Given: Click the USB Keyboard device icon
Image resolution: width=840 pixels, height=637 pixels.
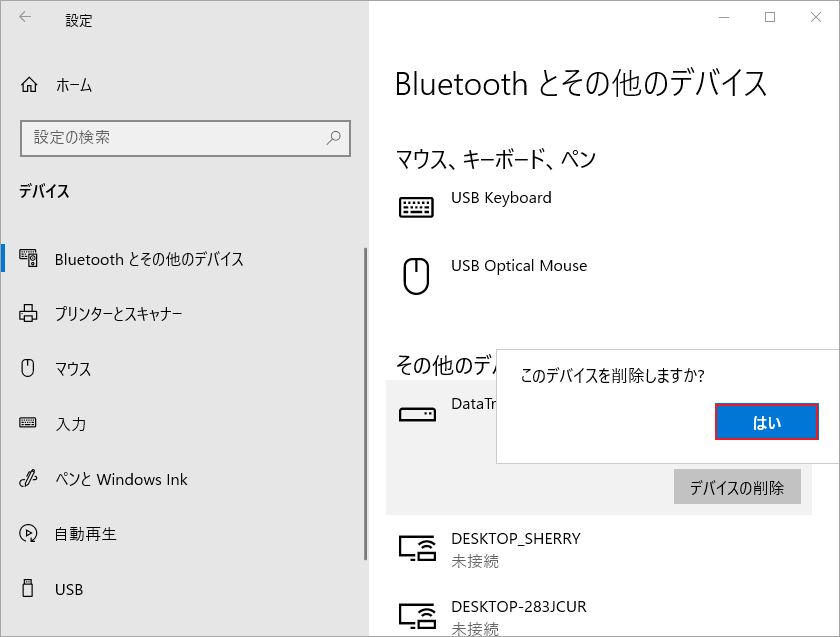Looking at the screenshot, I should click(417, 205).
